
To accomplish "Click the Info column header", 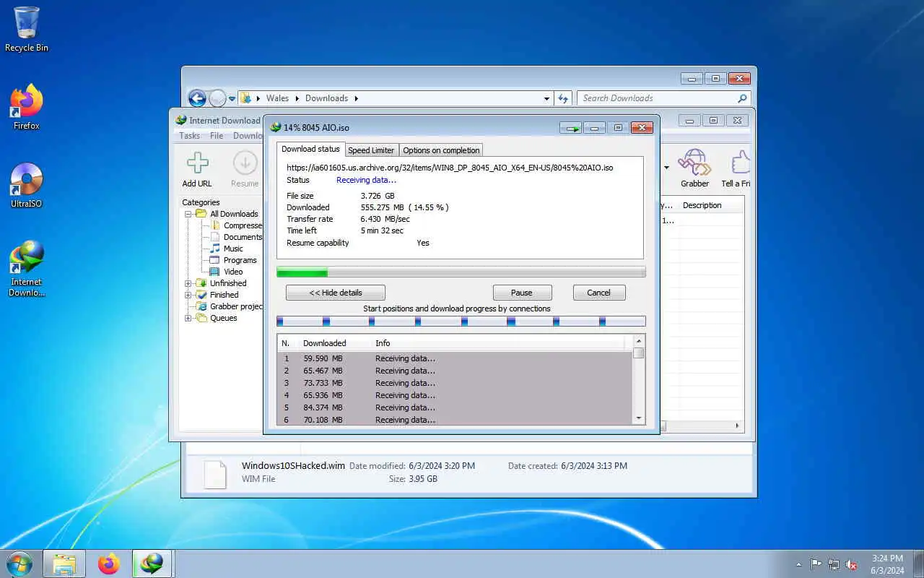I will tap(383, 343).
